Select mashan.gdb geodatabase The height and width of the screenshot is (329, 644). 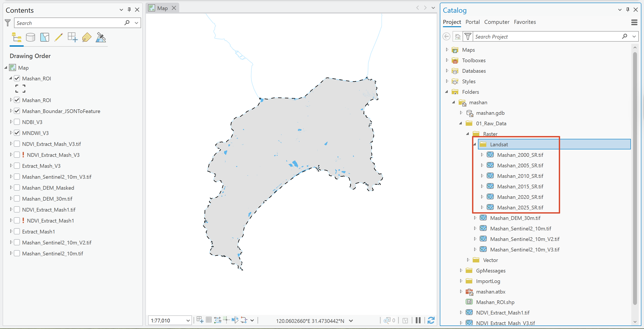pos(490,113)
